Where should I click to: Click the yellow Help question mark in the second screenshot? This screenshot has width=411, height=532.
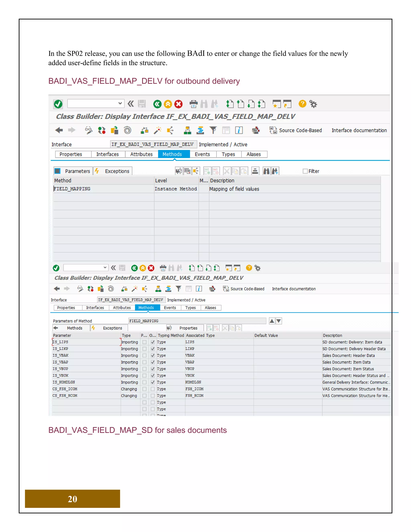click(x=249, y=268)
